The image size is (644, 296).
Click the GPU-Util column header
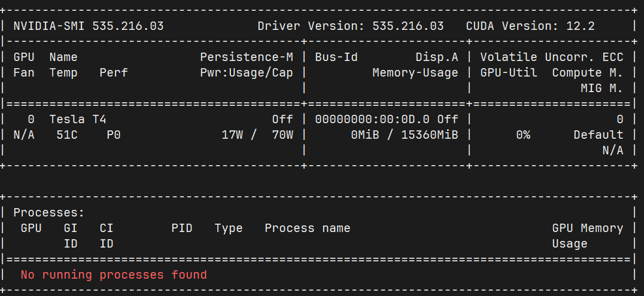pos(509,73)
